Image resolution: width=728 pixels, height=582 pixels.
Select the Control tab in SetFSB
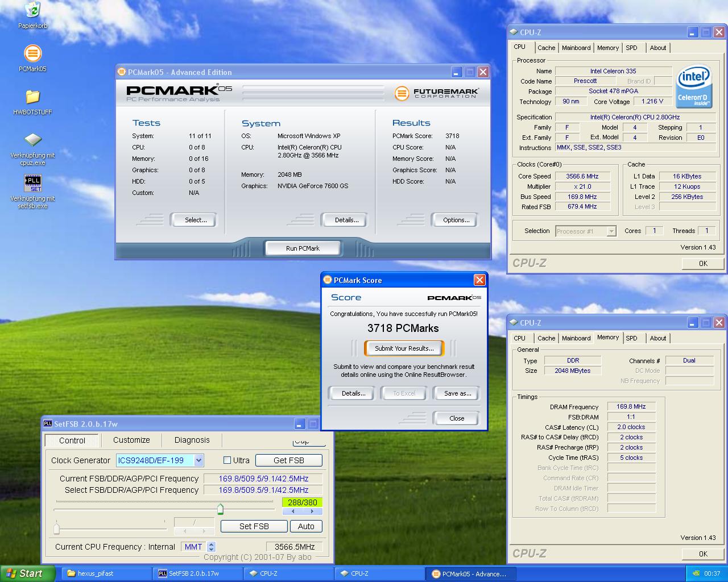pos(72,440)
